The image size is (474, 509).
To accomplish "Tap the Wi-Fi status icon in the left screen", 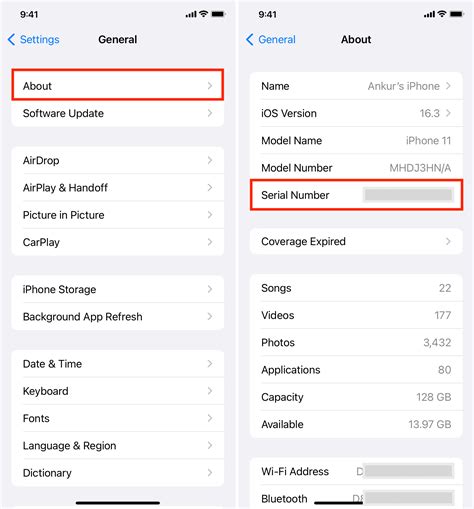I will click(x=203, y=14).
